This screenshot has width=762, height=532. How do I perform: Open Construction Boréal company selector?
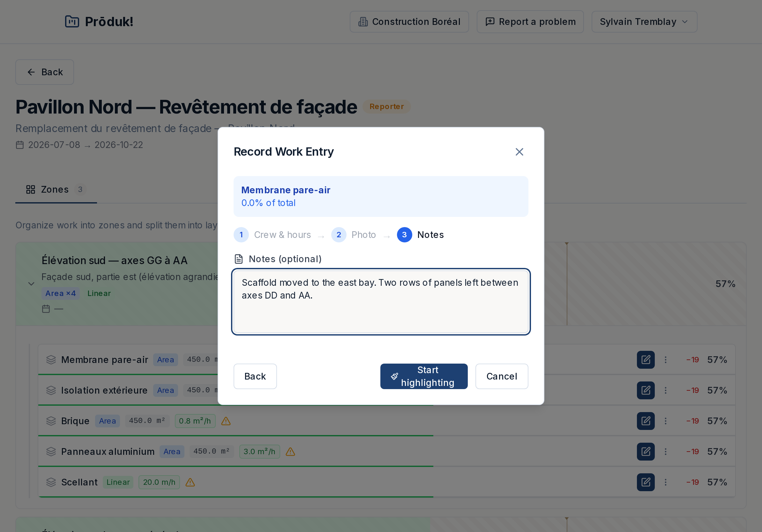[x=409, y=22]
